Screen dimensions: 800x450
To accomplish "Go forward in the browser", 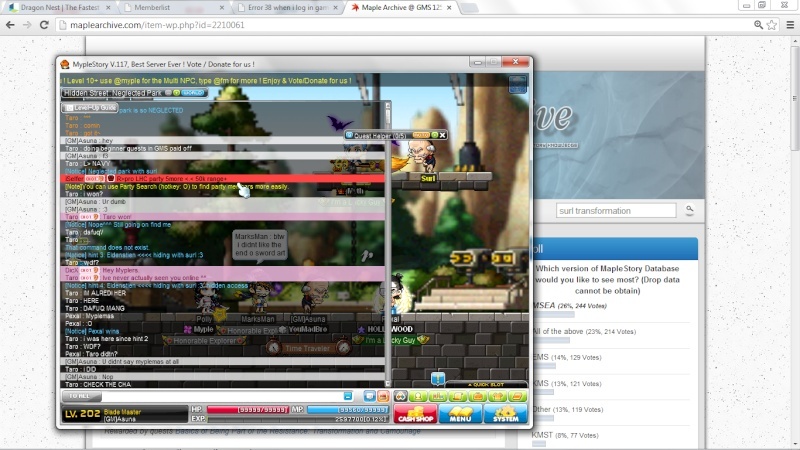I will point(27,25).
